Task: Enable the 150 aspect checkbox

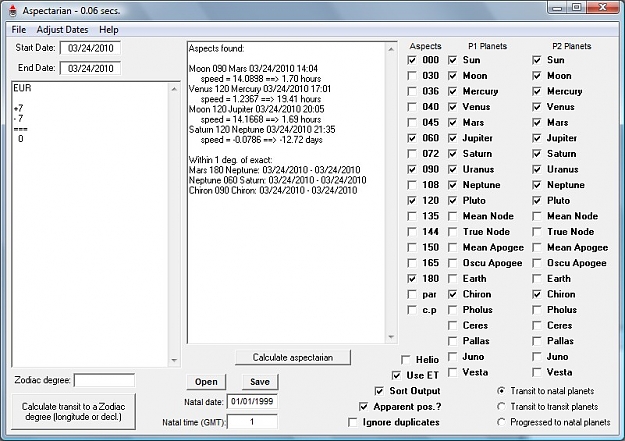Action: [x=412, y=248]
